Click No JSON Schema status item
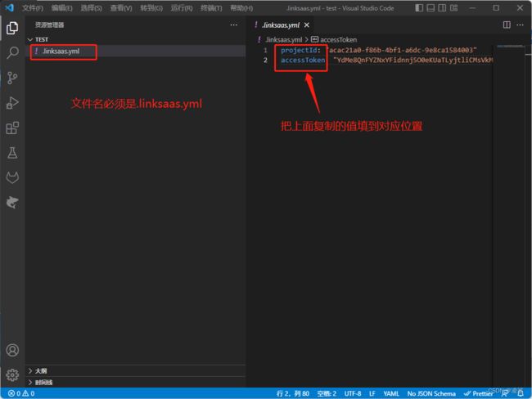The width and height of the screenshot is (532, 399). tap(431, 393)
